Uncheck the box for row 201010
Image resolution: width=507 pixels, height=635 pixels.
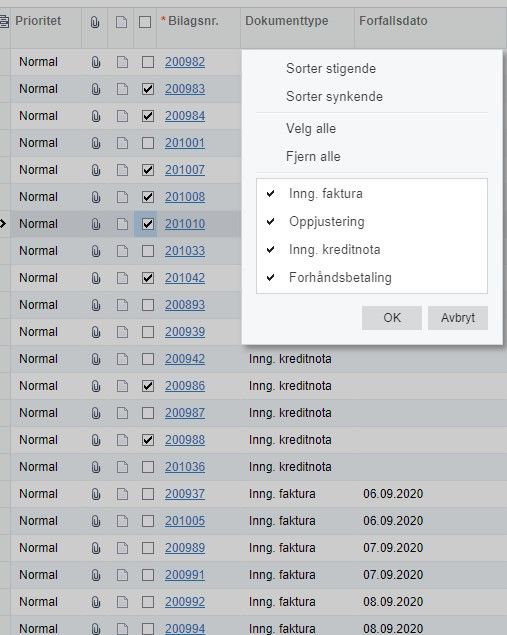coord(148,224)
